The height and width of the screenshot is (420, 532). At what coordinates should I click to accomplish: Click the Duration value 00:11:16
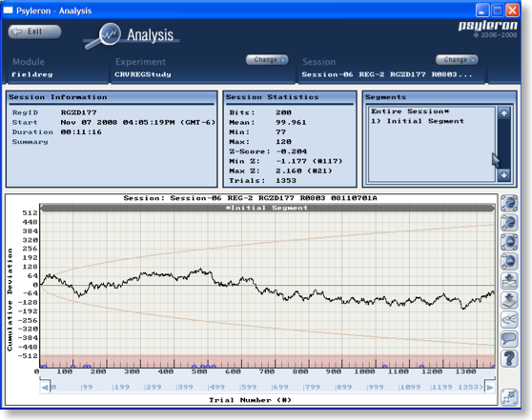coord(81,131)
